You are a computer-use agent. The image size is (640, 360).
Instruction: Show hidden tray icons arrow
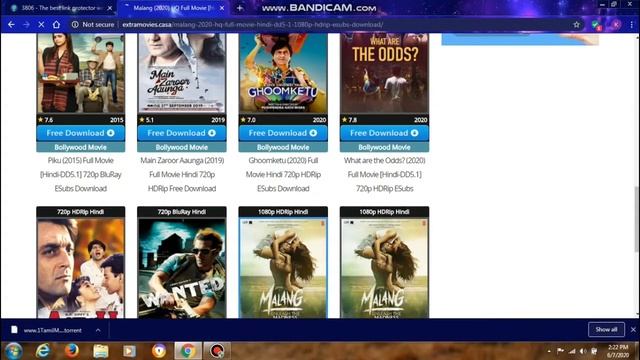pyautogui.click(x=549, y=351)
